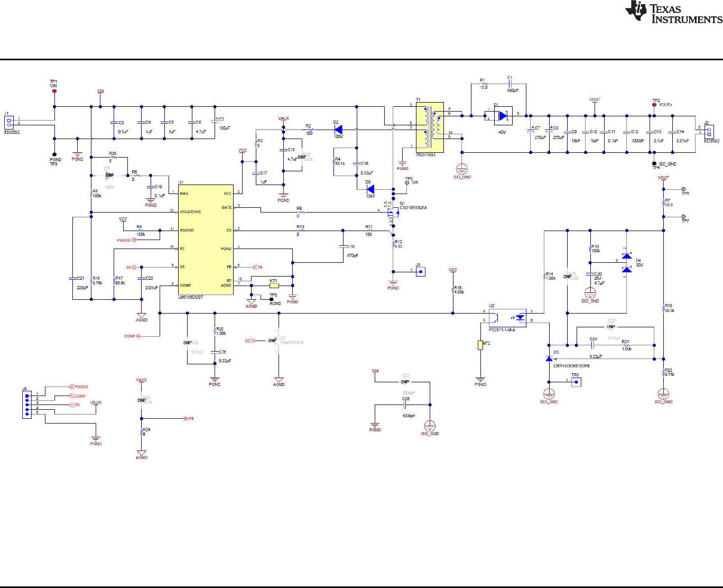Select the LM5155DSST controller IC U1
Image resolution: width=723 pixels, height=588 pixels.
point(206,240)
